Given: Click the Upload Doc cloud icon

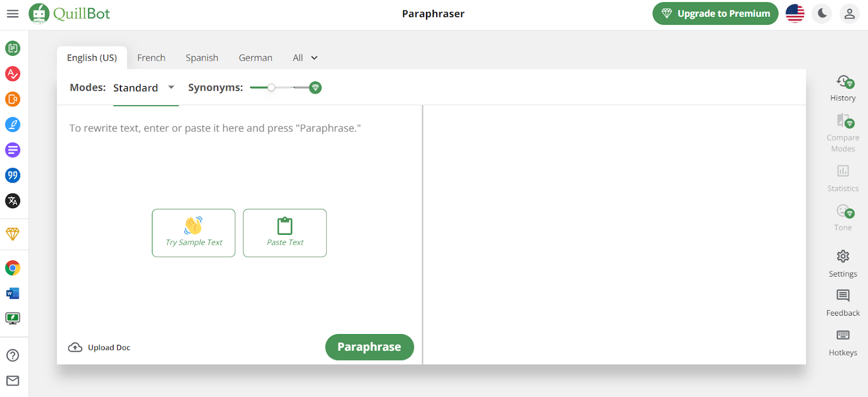Looking at the screenshot, I should click(75, 347).
